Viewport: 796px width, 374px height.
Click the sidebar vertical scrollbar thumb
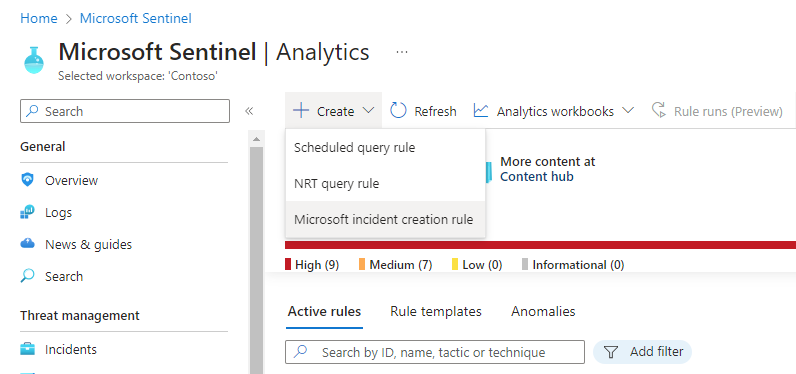click(256, 260)
